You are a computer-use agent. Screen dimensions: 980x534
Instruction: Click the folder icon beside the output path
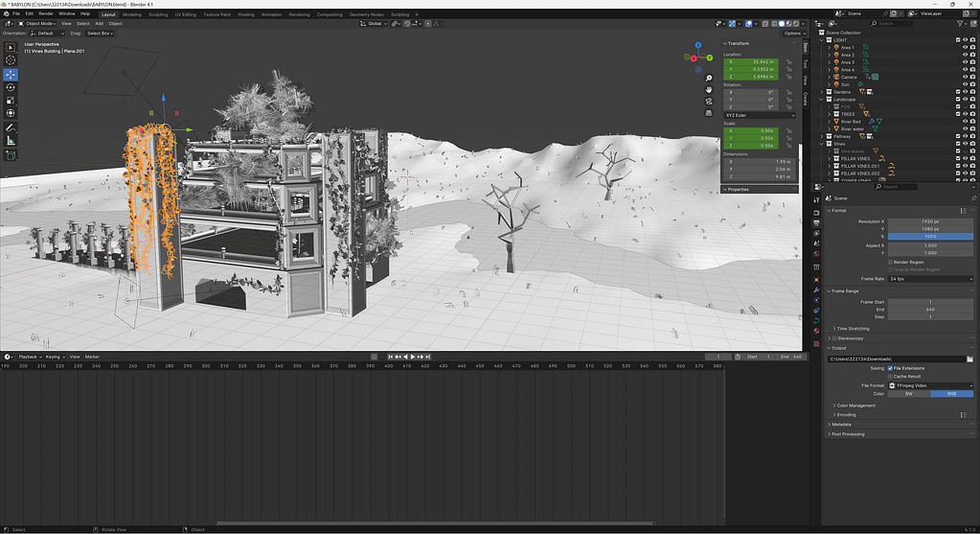click(969, 359)
